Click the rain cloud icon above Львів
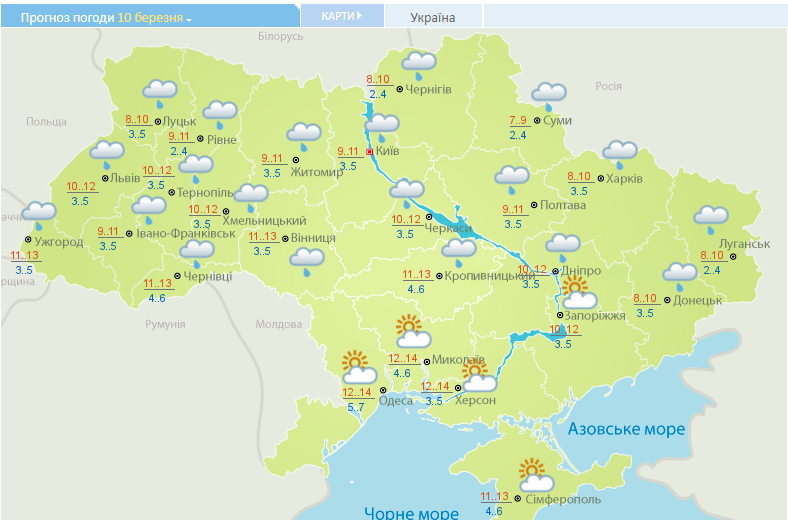788x520 pixels. click(x=107, y=154)
